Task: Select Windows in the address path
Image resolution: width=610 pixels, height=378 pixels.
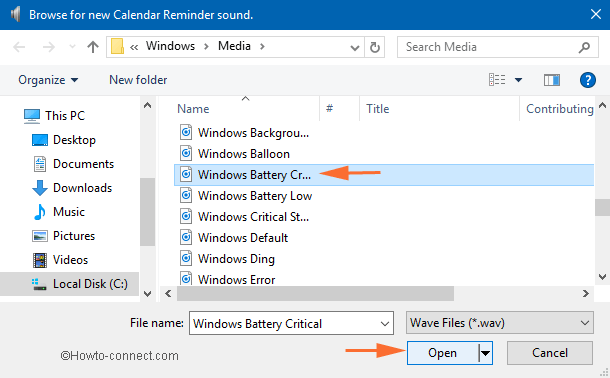Action: tap(170, 46)
